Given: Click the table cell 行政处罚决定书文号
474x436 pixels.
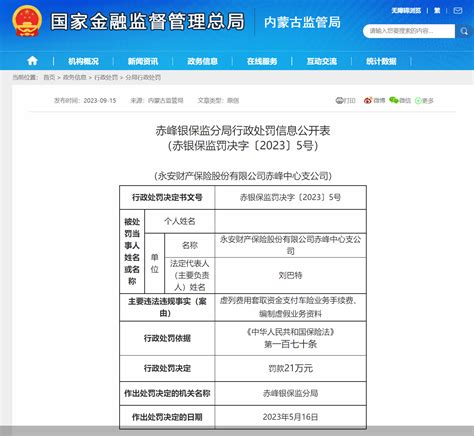Looking at the screenshot, I should pos(167,197).
